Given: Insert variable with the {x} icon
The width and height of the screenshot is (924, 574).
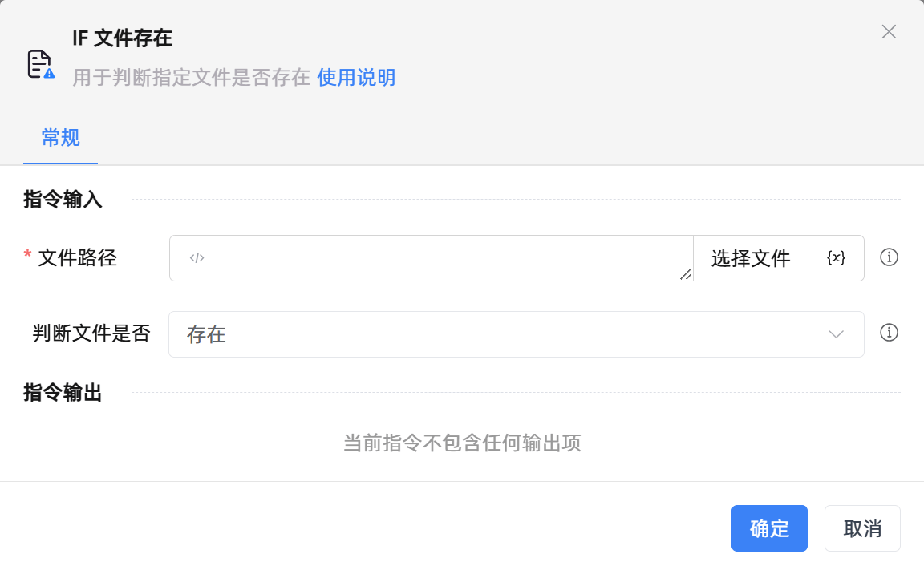Looking at the screenshot, I should coord(836,258).
